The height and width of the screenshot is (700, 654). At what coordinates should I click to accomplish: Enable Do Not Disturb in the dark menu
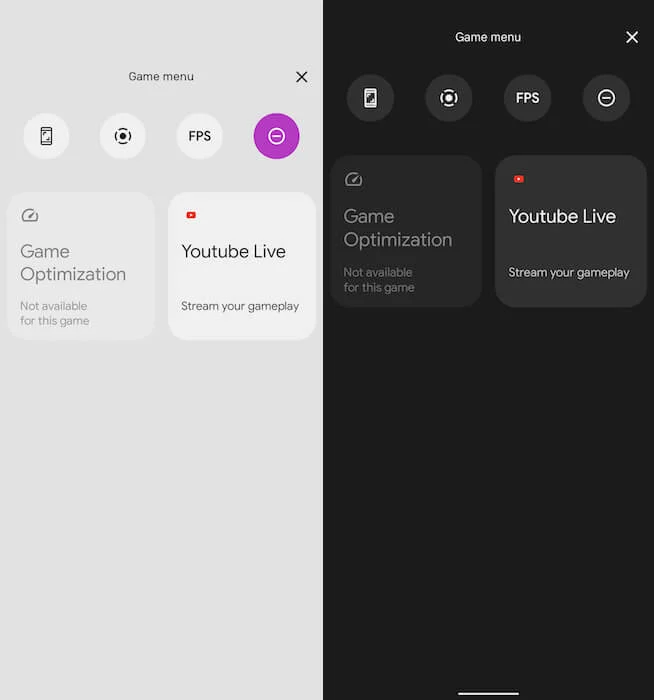click(x=606, y=98)
